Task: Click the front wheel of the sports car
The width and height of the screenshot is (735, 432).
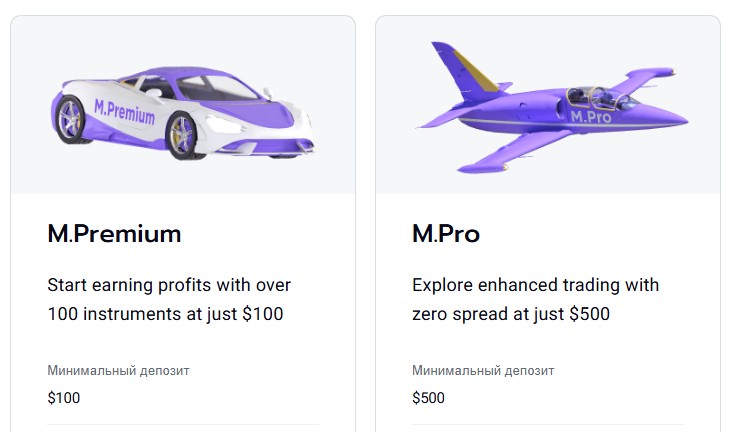Action: [182, 136]
